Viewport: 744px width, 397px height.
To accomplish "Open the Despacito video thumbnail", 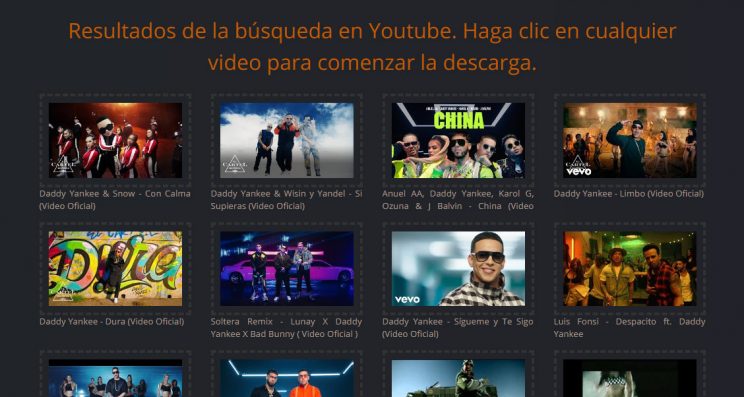I will point(630,268).
